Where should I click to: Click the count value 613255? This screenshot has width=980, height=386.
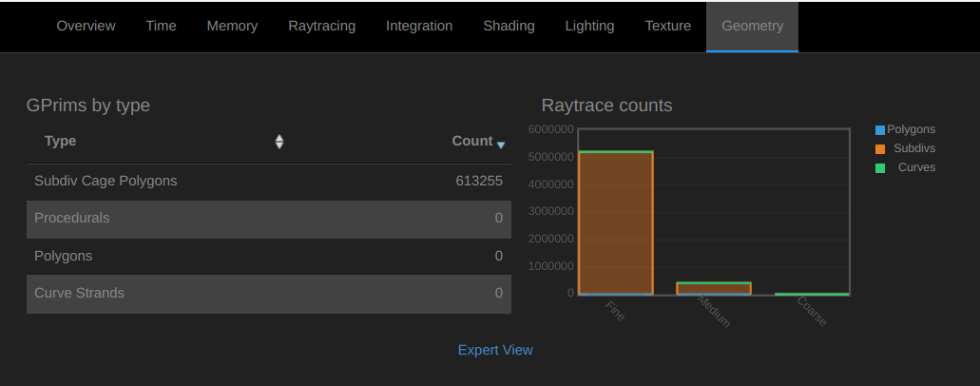click(x=479, y=182)
